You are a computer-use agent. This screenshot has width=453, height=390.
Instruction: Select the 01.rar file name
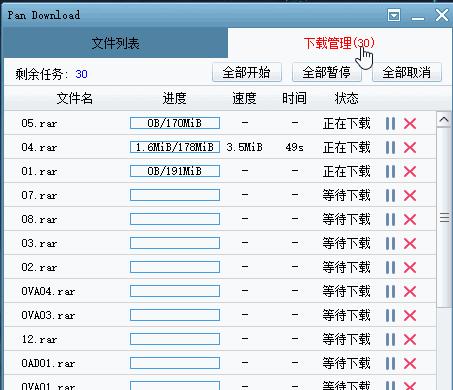click(x=39, y=172)
